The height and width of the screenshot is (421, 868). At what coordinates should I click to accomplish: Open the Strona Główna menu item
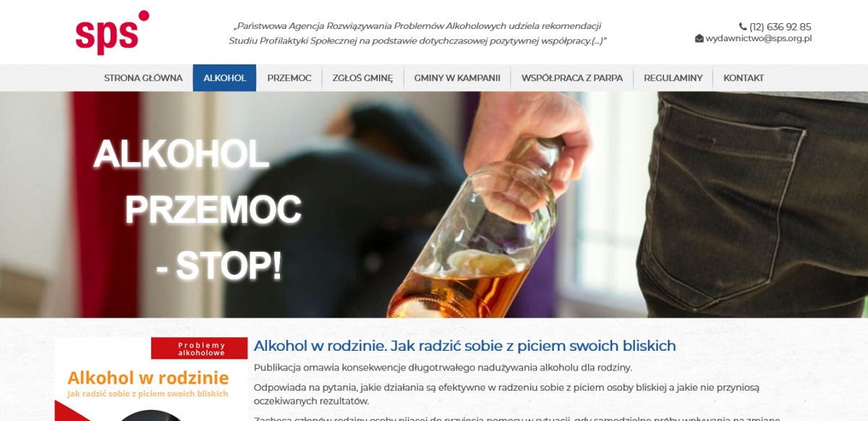point(143,78)
